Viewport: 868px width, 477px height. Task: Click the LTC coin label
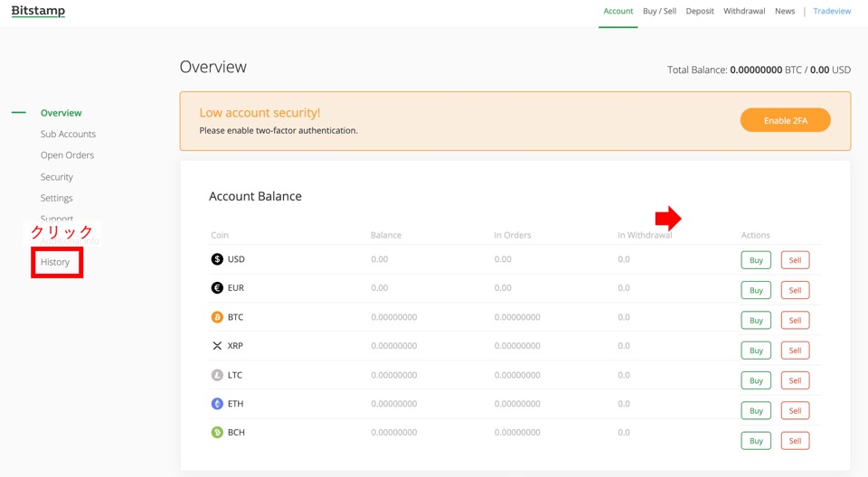[x=235, y=375]
